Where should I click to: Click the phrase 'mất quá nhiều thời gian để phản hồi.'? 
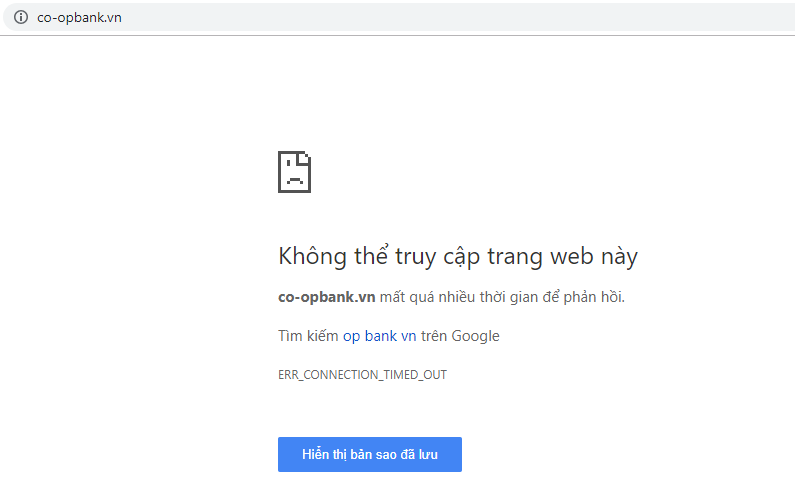tap(502, 297)
